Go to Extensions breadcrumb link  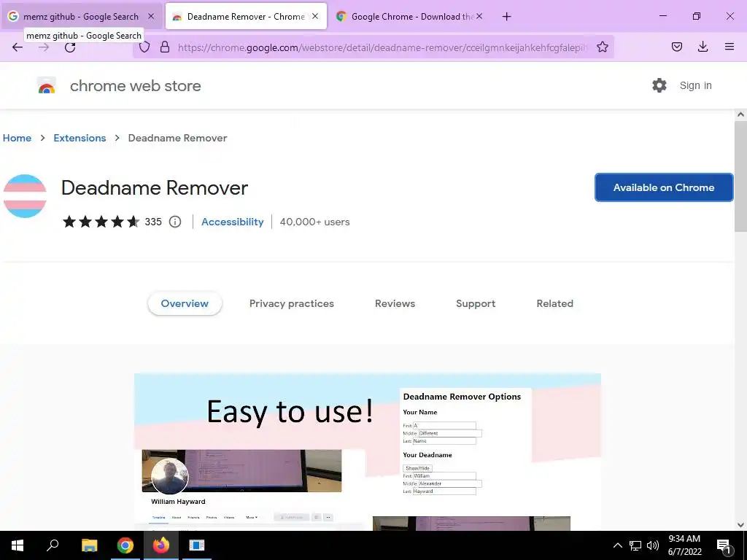pyautogui.click(x=80, y=138)
